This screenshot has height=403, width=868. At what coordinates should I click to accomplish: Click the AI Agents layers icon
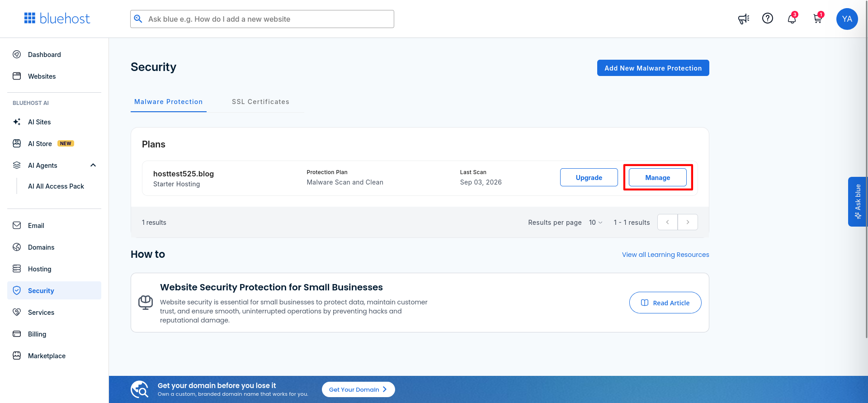coord(17,165)
